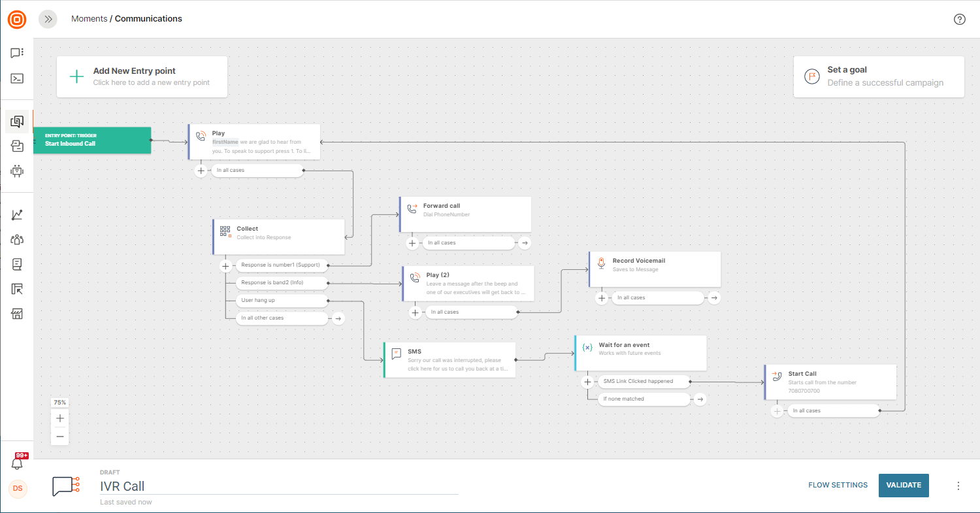Click Moments in the breadcrumb

pos(89,19)
